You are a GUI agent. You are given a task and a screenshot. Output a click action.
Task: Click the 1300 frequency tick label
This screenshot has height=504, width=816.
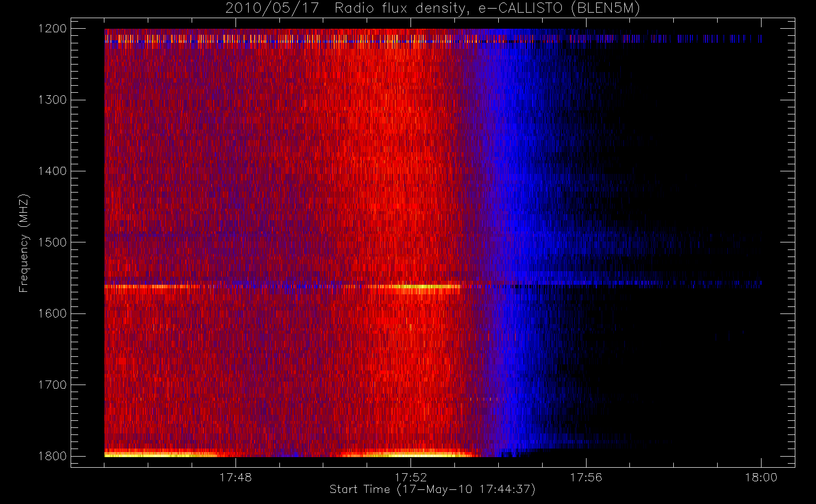click(x=52, y=100)
